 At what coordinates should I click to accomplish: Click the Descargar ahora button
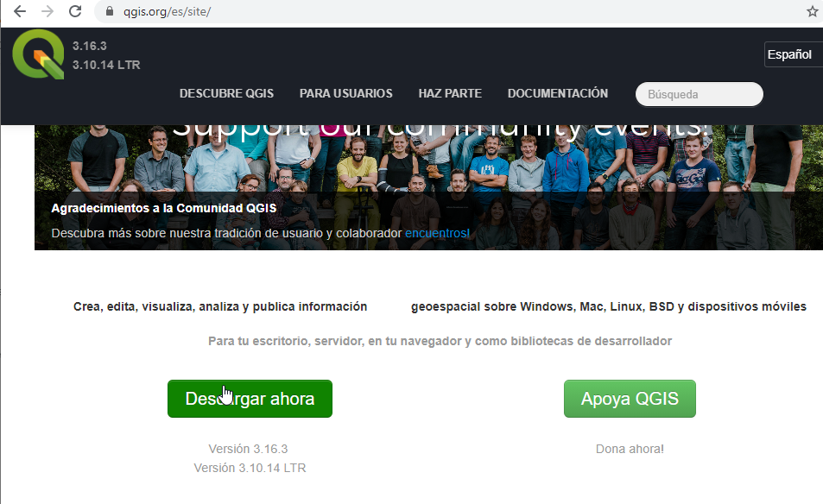(x=250, y=399)
